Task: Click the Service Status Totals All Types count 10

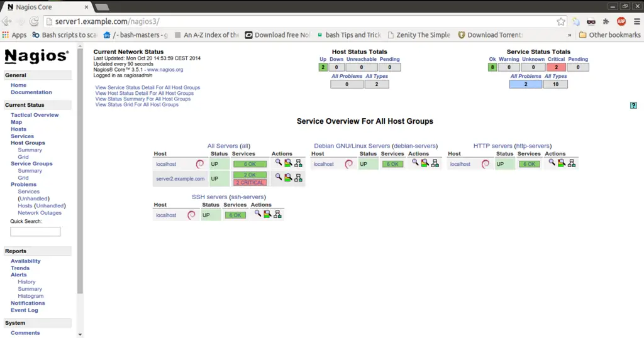Action: coord(555,84)
